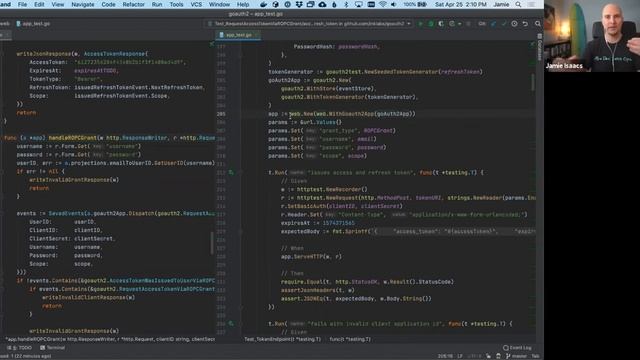Click the Tab indent setting in status bar
The image size is (640, 360).
[x=535, y=356]
